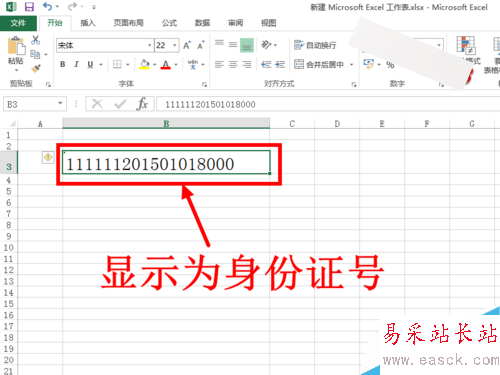Open the 文件 File tab
This screenshot has height=375, width=500.
[x=18, y=23]
